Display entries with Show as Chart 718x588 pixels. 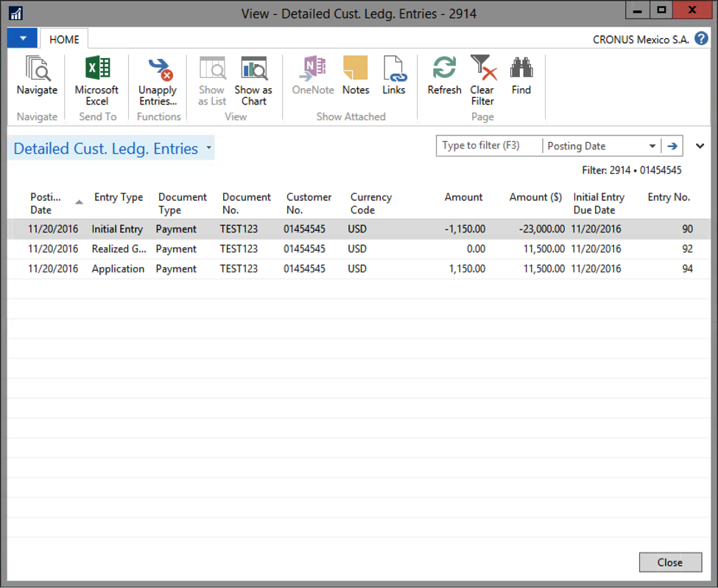tap(253, 82)
